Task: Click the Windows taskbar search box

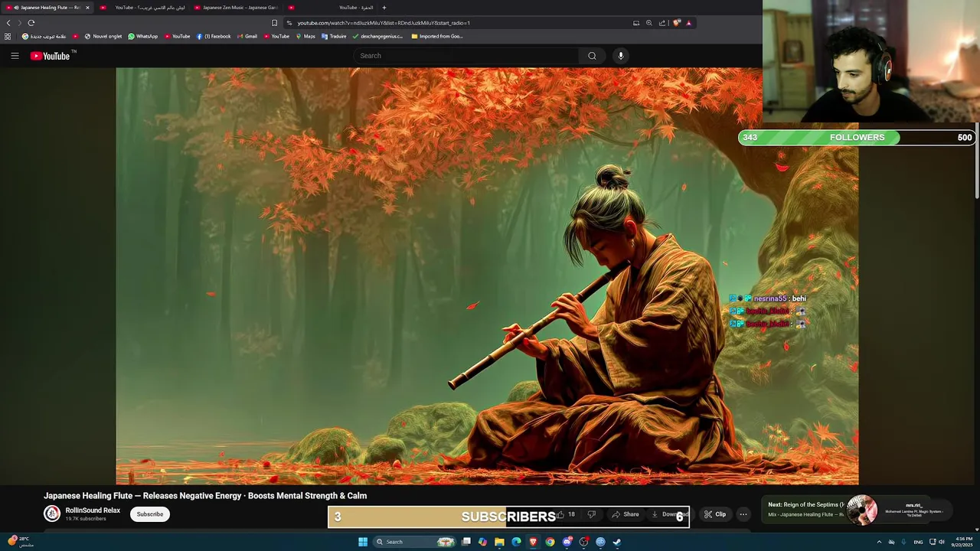Action: 413,542
